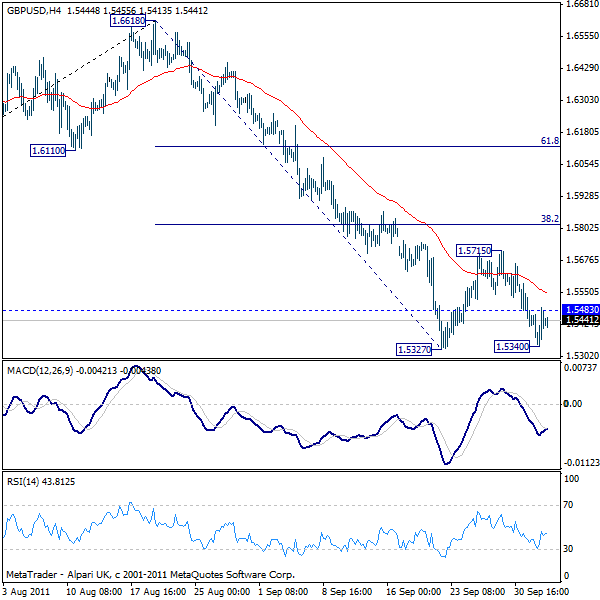Click the 1.65550 price axis value
This screenshot has height=600, width=600.
pos(582,36)
